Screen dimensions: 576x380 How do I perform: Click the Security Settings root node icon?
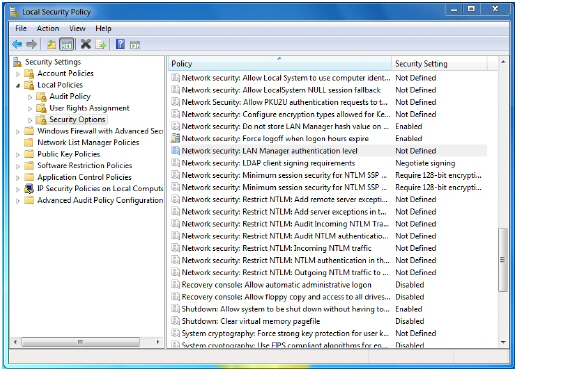click(x=17, y=62)
